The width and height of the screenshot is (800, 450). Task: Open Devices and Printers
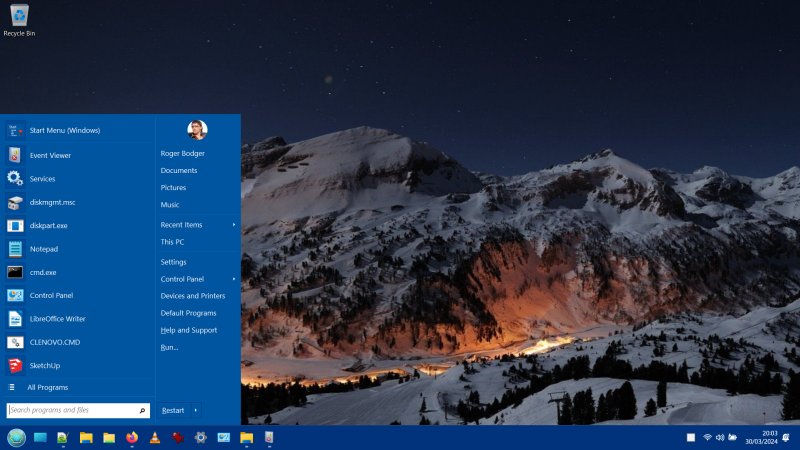click(x=193, y=296)
